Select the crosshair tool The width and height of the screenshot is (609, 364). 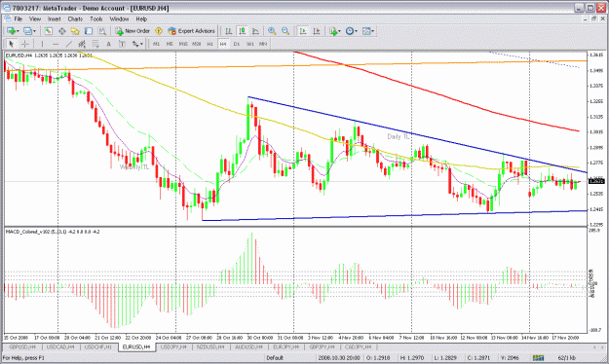25,44
